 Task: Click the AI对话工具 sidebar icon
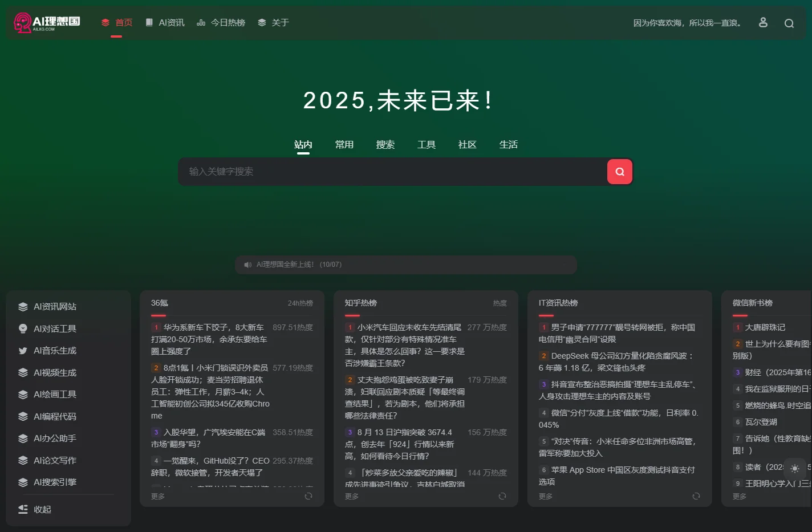click(x=23, y=328)
